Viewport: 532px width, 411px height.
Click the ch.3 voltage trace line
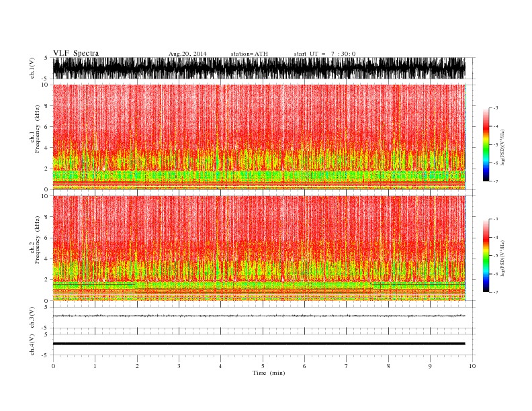click(x=259, y=316)
